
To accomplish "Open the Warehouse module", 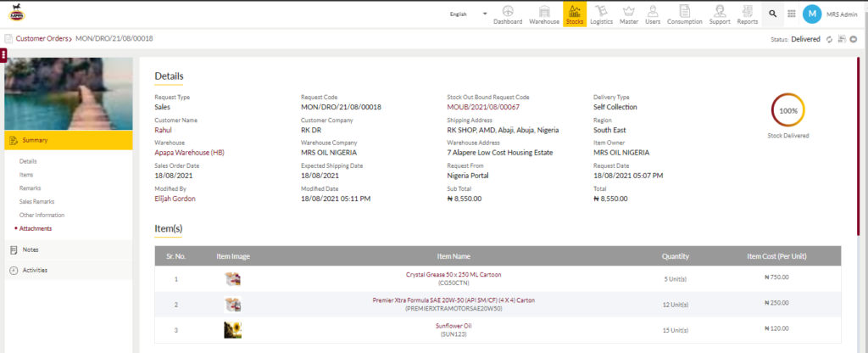I will pyautogui.click(x=544, y=14).
